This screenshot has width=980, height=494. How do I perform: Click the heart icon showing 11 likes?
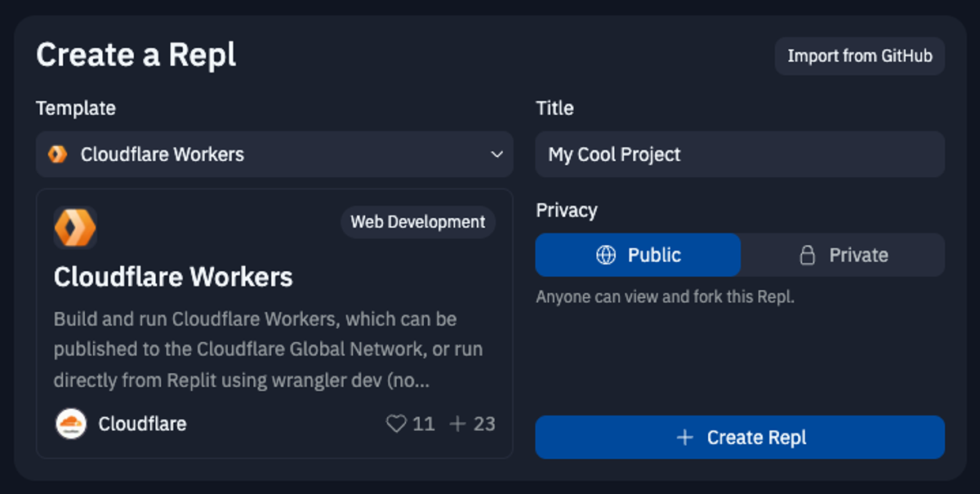click(397, 424)
